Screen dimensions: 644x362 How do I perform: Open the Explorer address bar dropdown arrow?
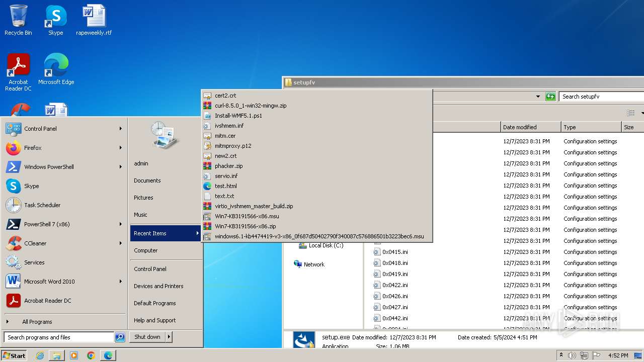(x=538, y=97)
